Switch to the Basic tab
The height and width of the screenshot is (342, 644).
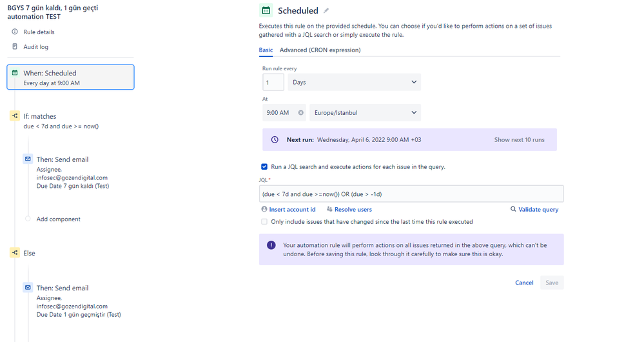pyautogui.click(x=266, y=50)
